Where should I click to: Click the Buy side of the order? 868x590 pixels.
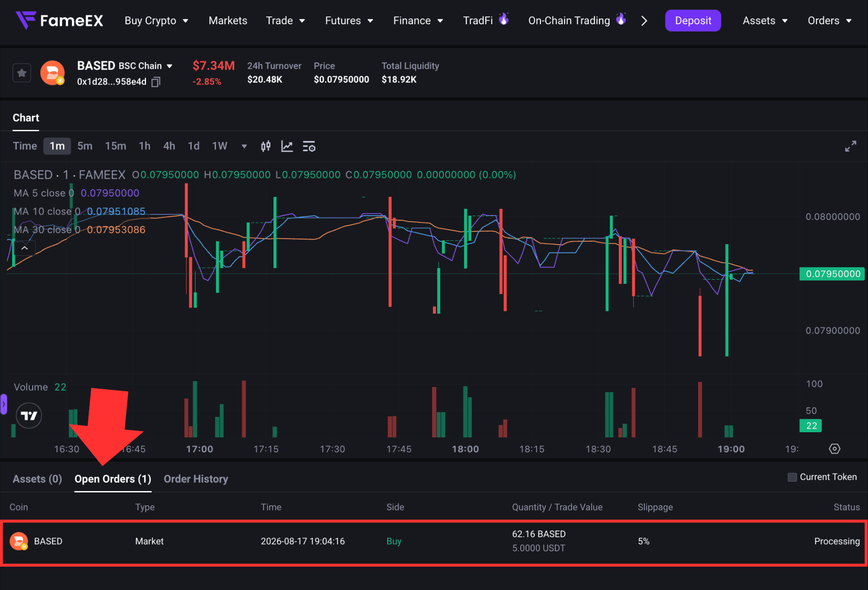coord(394,541)
